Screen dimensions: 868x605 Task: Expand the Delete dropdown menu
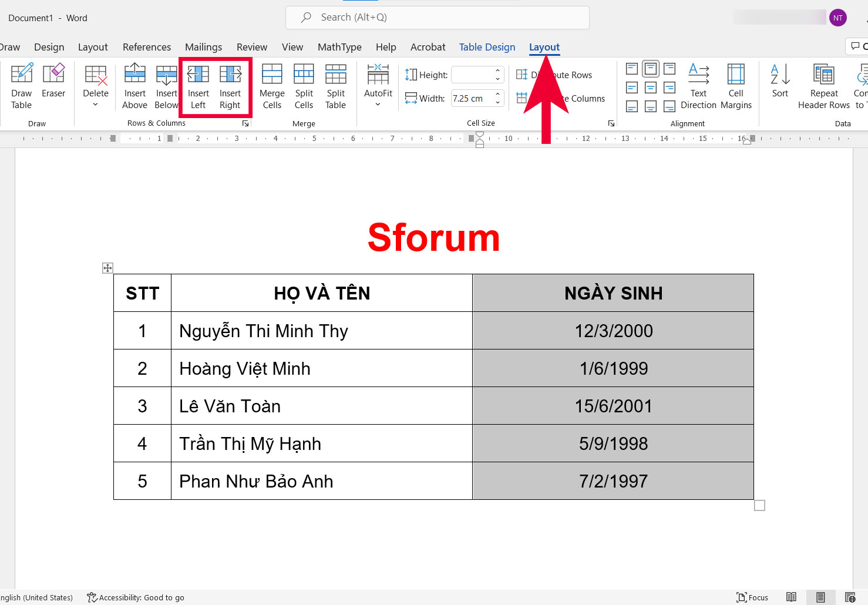96,105
